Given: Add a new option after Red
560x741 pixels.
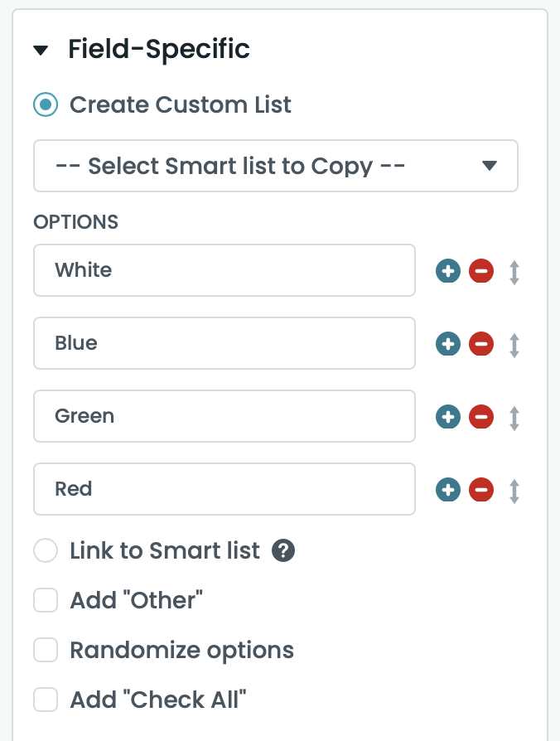Looking at the screenshot, I should pyautogui.click(x=448, y=490).
